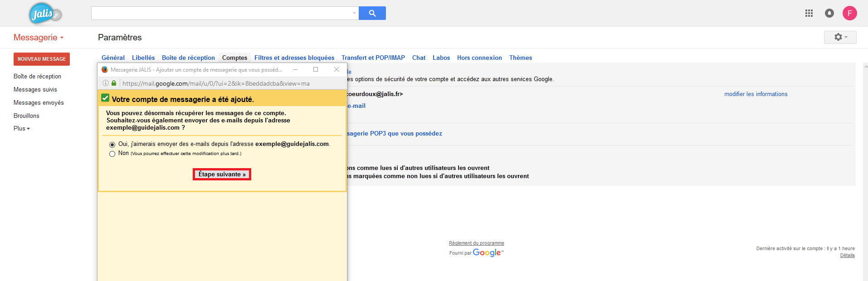Click the 'Étape suivante' button
Screen dimensions: 868x281
click(x=222, y=174)
